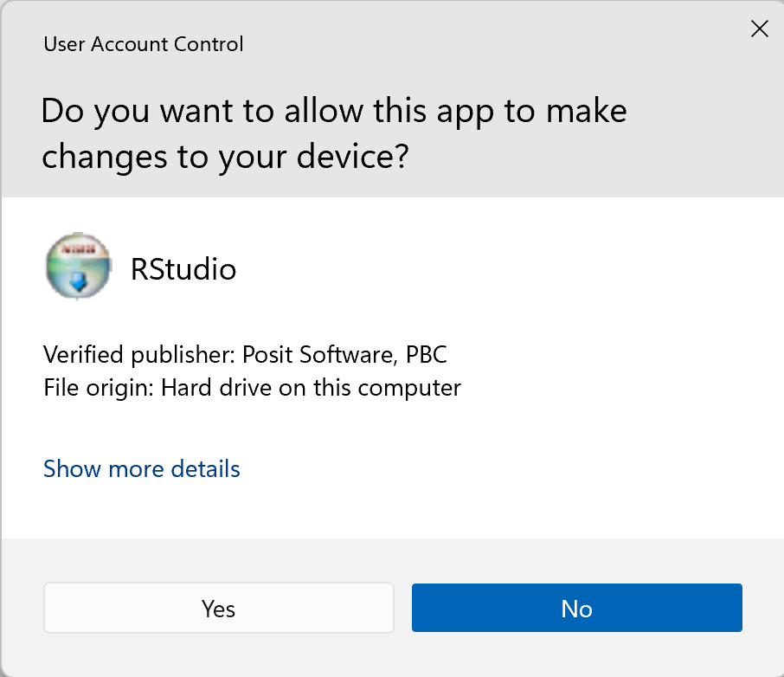Click the RStudio installer icon

tap(79, 266)
